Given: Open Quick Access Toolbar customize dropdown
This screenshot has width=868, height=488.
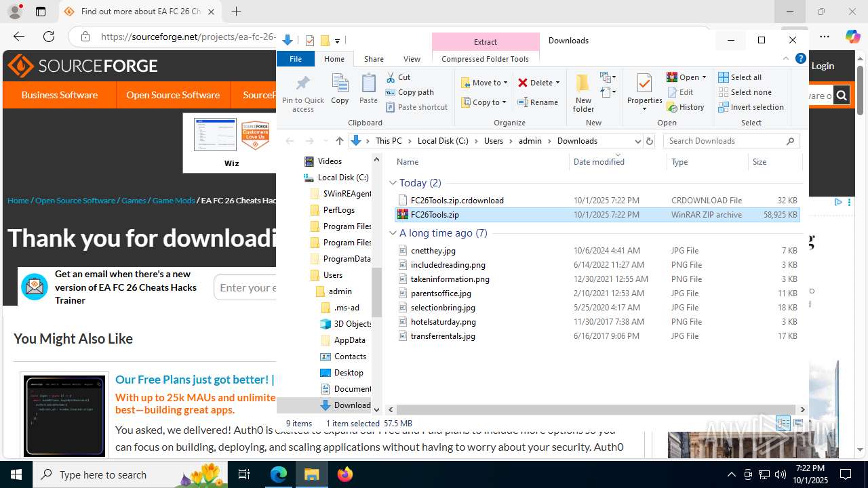Looking at the screenshot, I should (x=337, y=41).
